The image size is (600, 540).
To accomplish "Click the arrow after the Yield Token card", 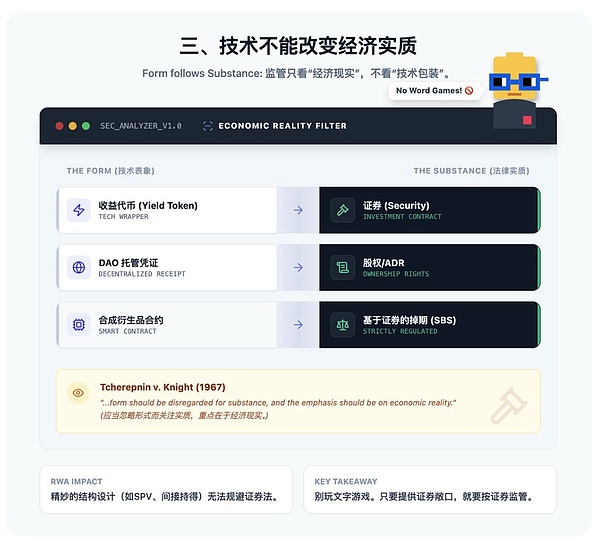I will 298,210.
